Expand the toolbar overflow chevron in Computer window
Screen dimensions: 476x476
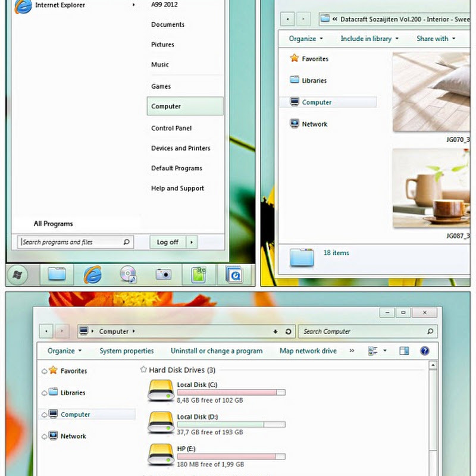pos(352,350)
